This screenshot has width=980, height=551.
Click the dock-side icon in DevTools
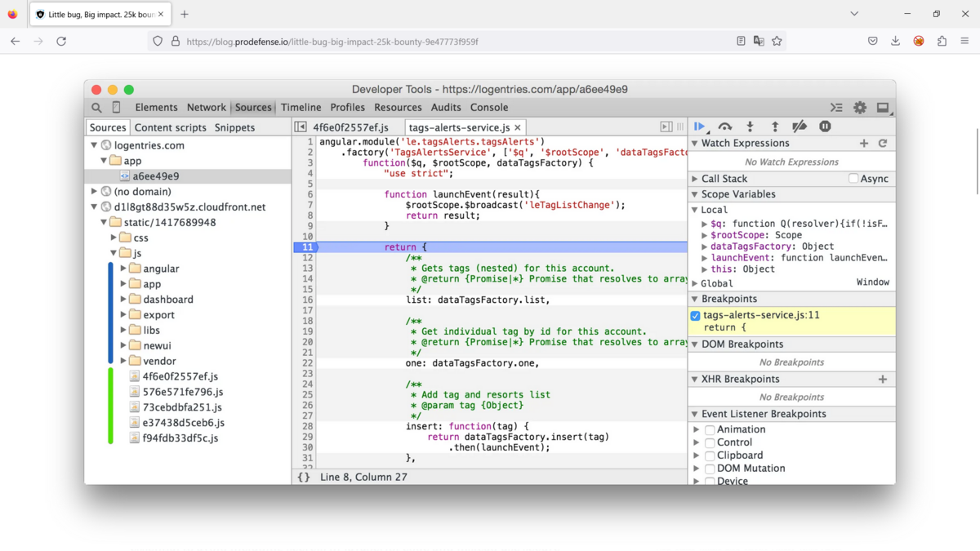883,107
